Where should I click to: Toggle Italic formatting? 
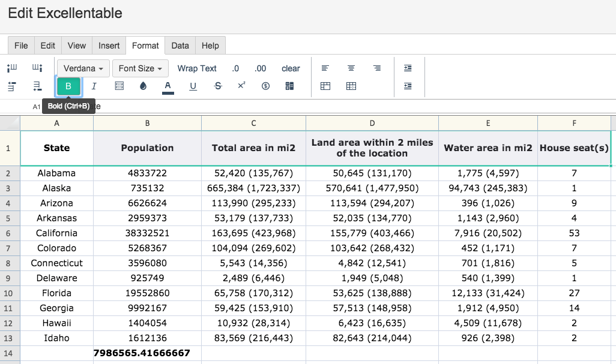point(94,86)
